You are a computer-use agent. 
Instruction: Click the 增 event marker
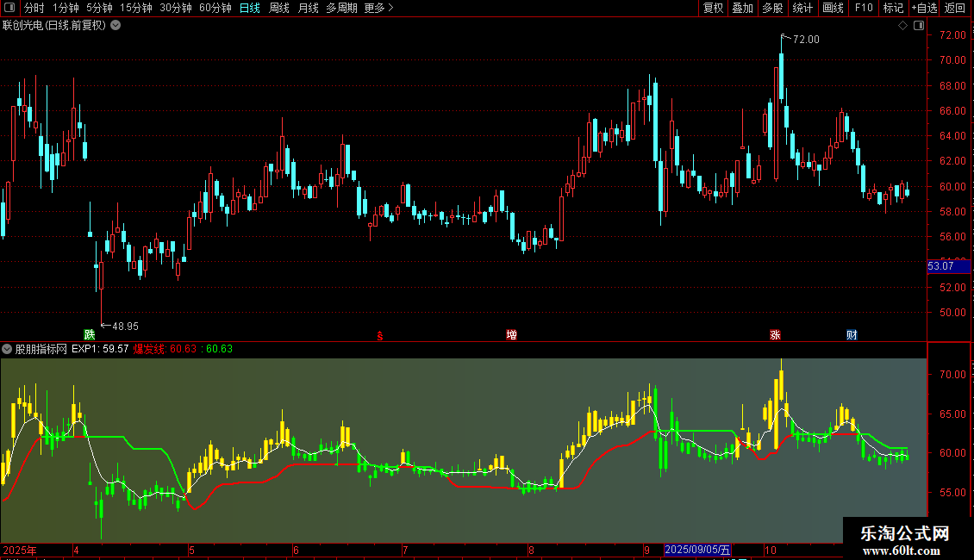(x=511, y=334)
